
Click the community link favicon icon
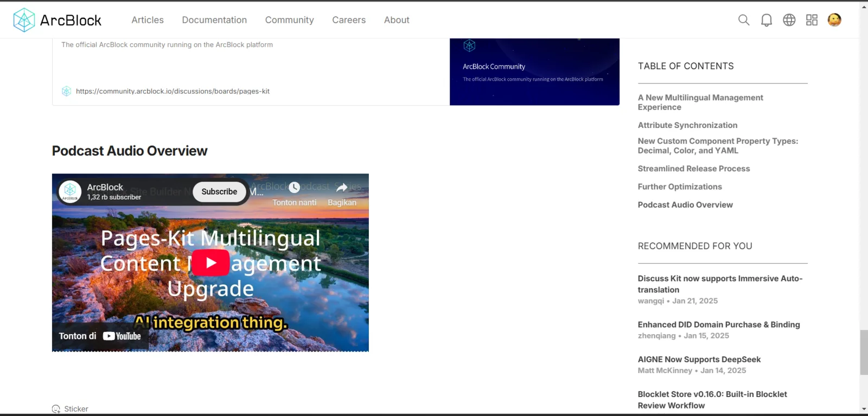(x=66, y=91)
